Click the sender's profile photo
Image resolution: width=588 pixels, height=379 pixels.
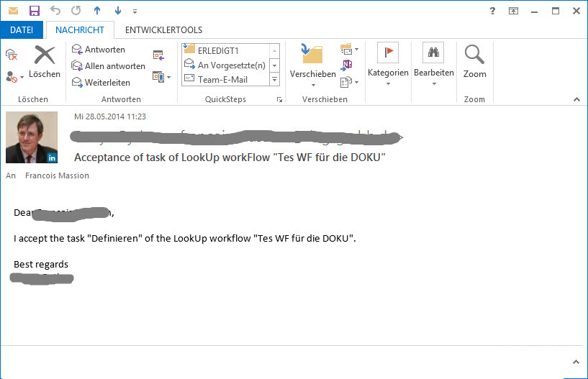(x=32, y=137)
